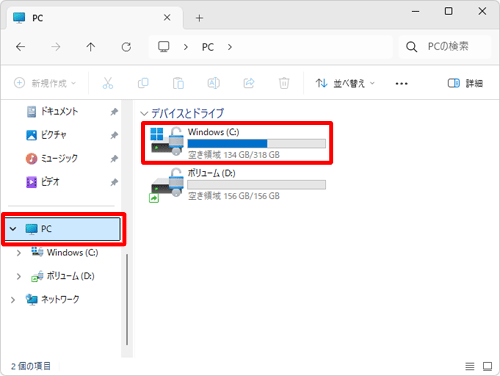Click ボリューム (D:) drive usage bar
Image resolution: width=500 pixels, height=376 pixels.
257,185
